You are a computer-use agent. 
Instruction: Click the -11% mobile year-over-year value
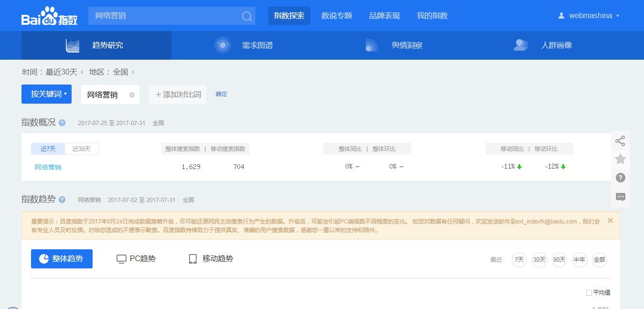[508, 167]
